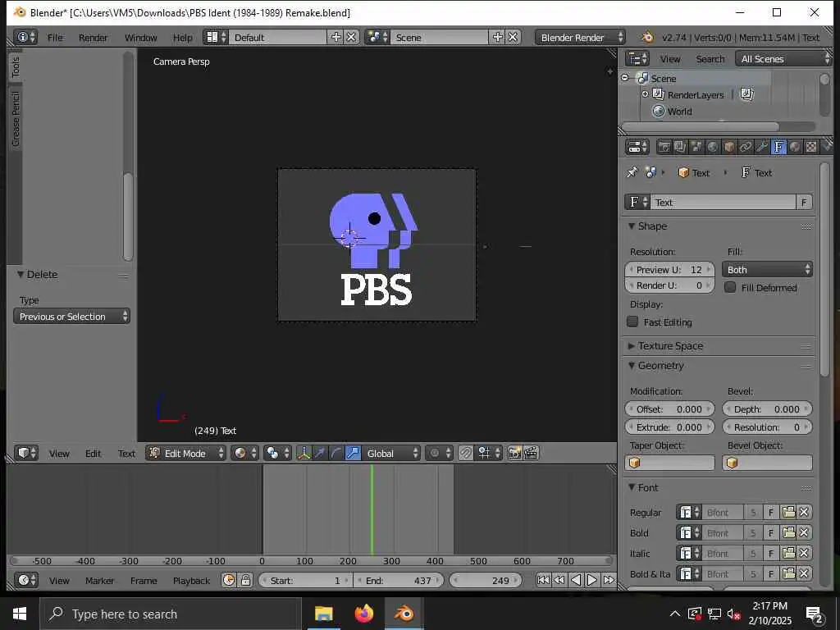Screen dimensions: 840x630
Task: Open the Material properties tab
Action: pos(795,147)
